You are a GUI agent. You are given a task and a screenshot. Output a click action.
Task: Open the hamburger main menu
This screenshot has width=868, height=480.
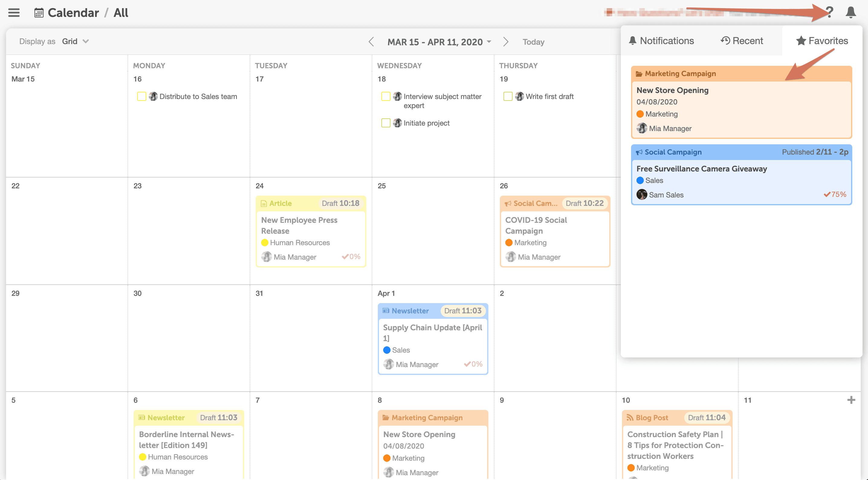14,13
